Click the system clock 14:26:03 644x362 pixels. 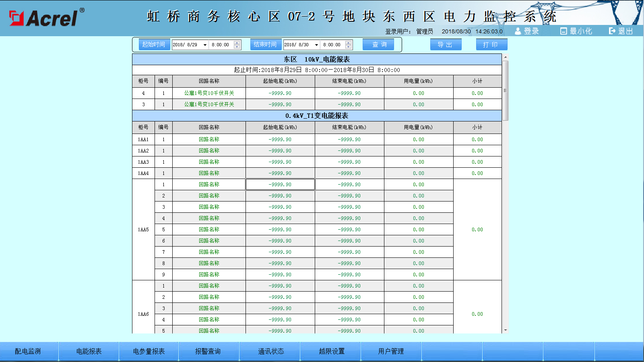coord(489,31)
